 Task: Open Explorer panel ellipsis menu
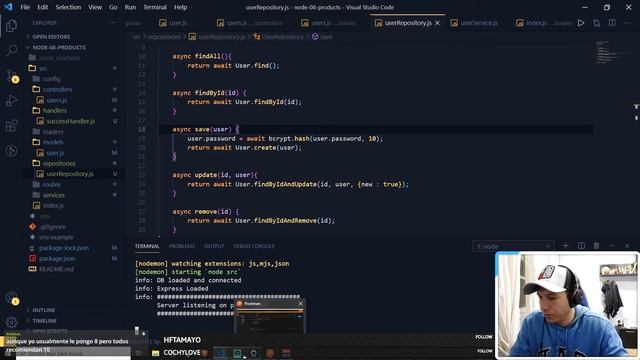tap(112, 23)
